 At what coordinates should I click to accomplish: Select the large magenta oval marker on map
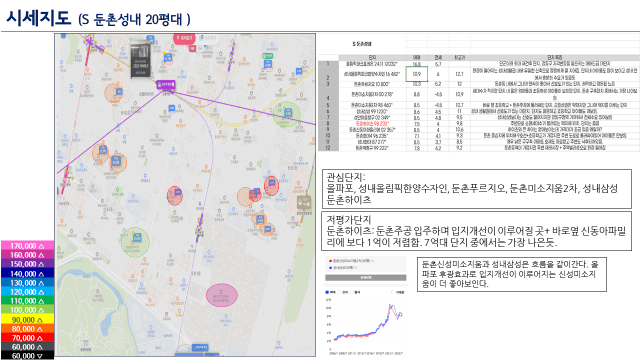tap(222, 295)
